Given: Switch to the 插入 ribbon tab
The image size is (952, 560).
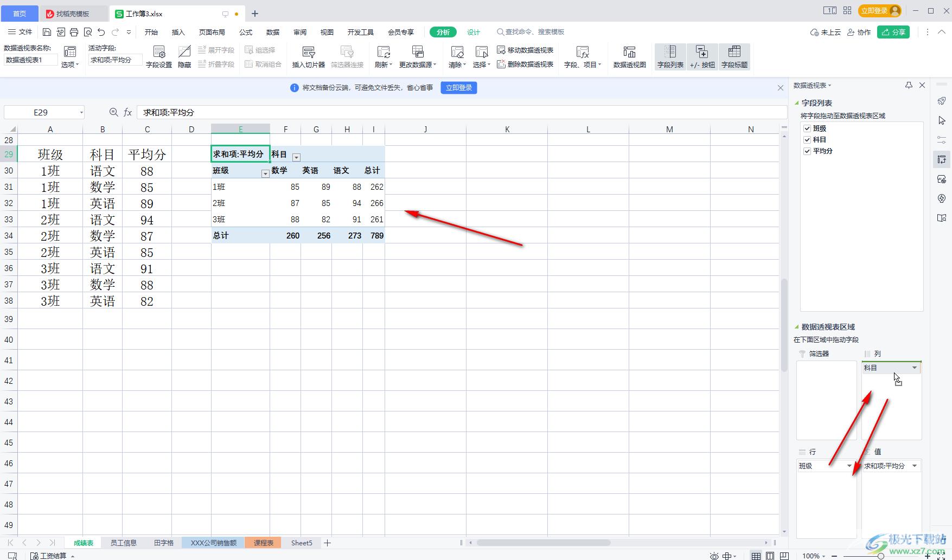Looking at the screenshot, I should [x=178, y=33].
